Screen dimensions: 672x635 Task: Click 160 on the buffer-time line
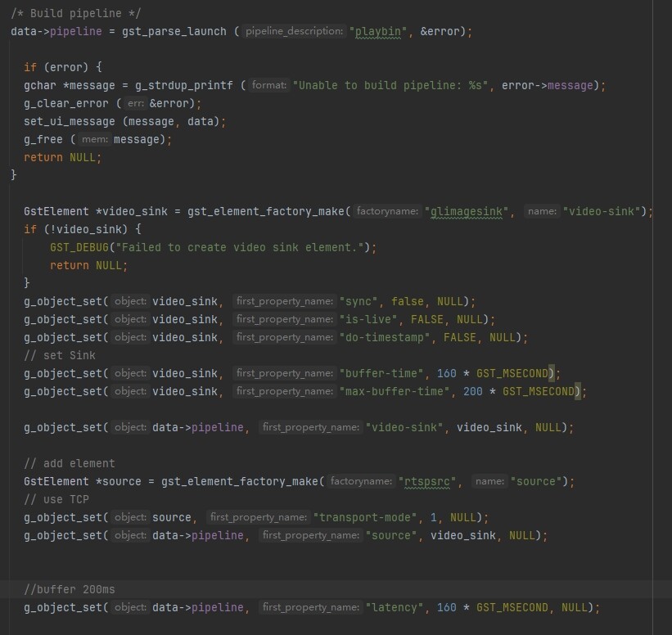point(447,373)
